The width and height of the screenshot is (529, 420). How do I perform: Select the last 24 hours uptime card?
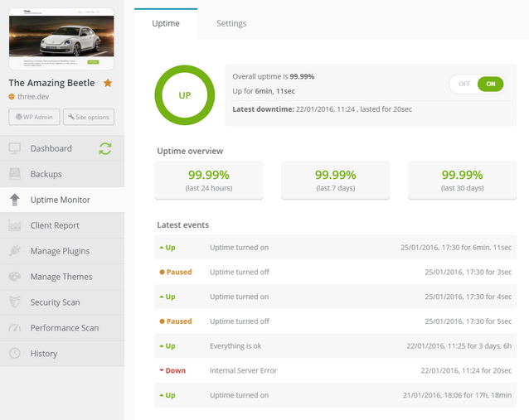point(209,180)
